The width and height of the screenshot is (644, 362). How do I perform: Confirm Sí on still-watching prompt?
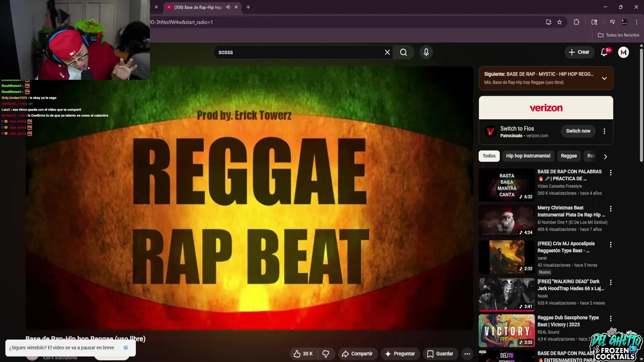(126, 348)
